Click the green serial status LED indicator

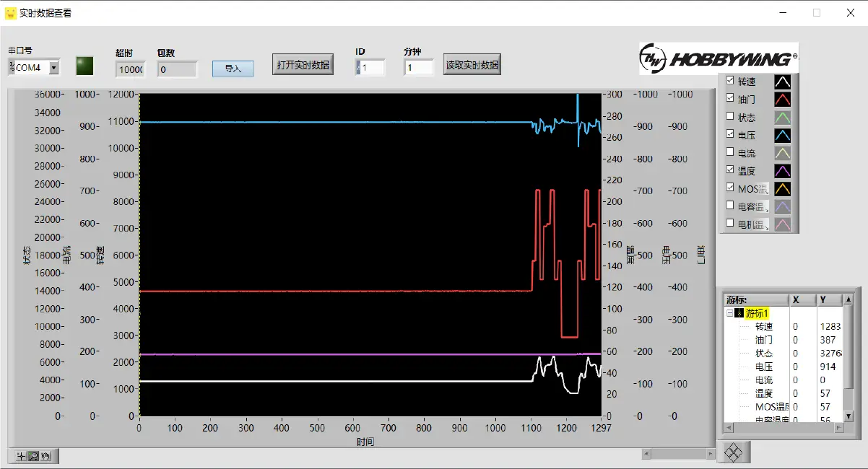pyautogui.click(x=84, y=64)
